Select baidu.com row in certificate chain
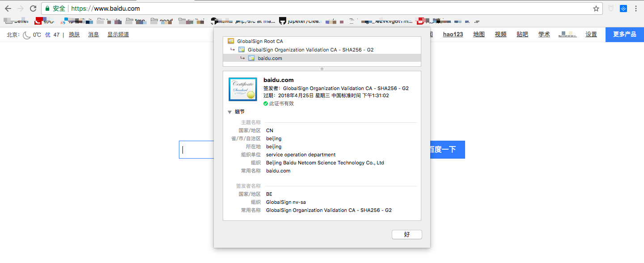 [x=322, y=58]
